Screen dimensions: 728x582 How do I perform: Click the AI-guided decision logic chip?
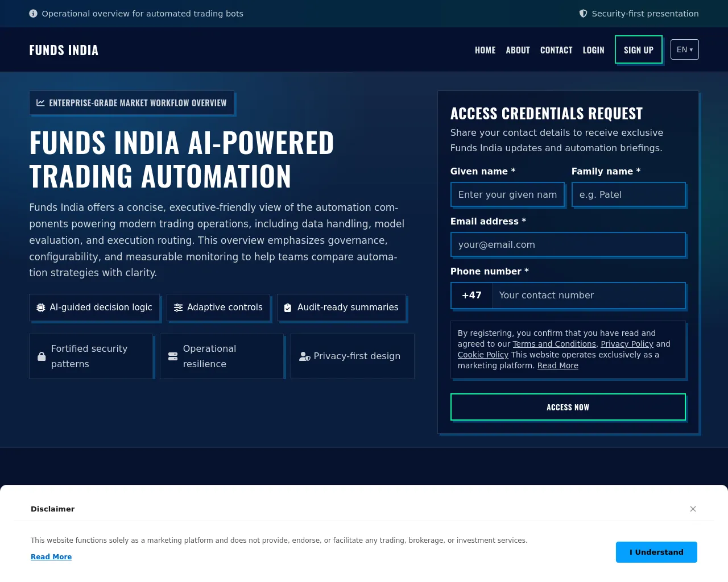pos(94,307)
